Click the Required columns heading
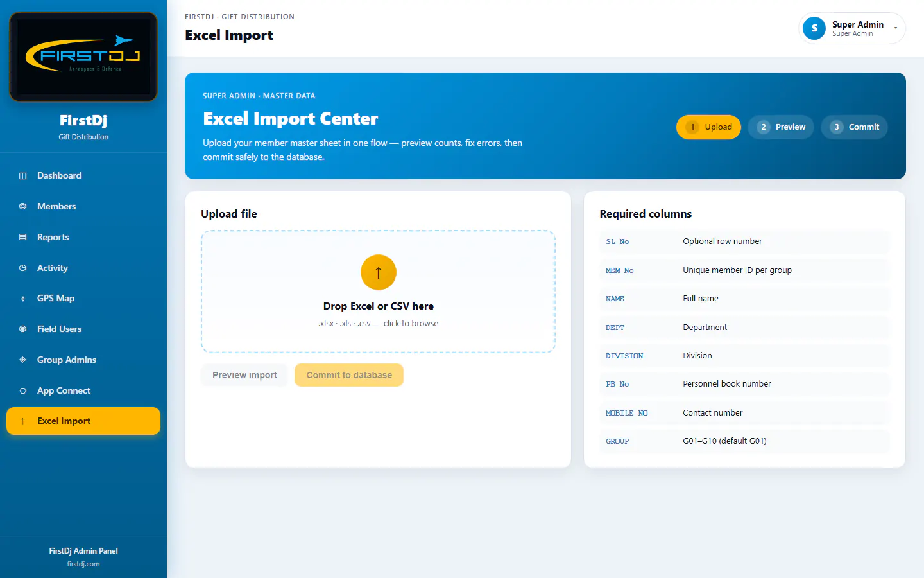The width and height of the screenshot is (924, 578). pos(646,214)
